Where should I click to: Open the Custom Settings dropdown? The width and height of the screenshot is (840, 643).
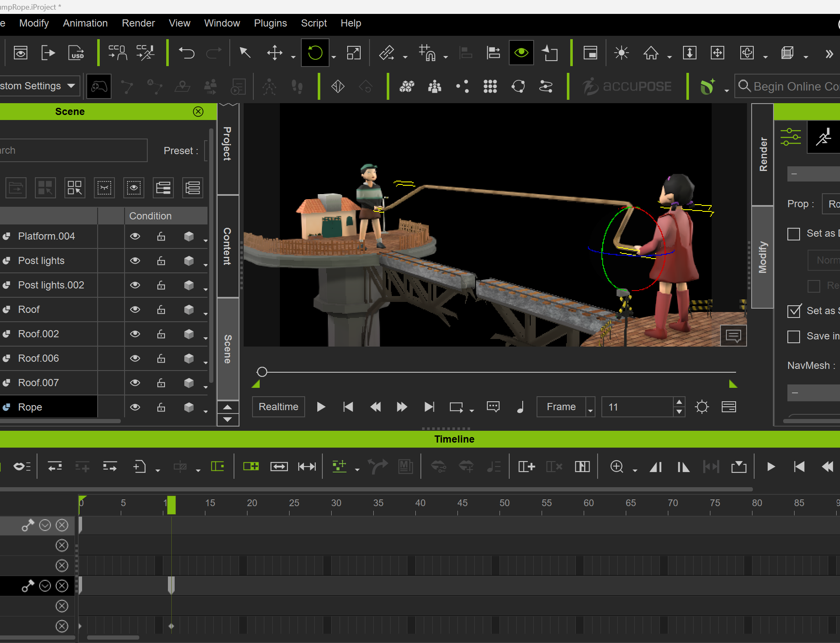click(39, 86)
